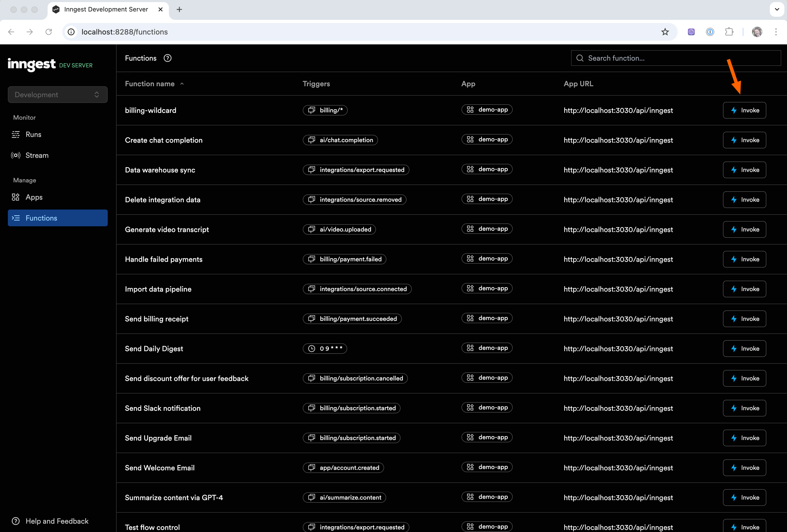Switch to Inngest Development Server tab
The height and width of the screenshot is (532, 787).
point(106,9)
